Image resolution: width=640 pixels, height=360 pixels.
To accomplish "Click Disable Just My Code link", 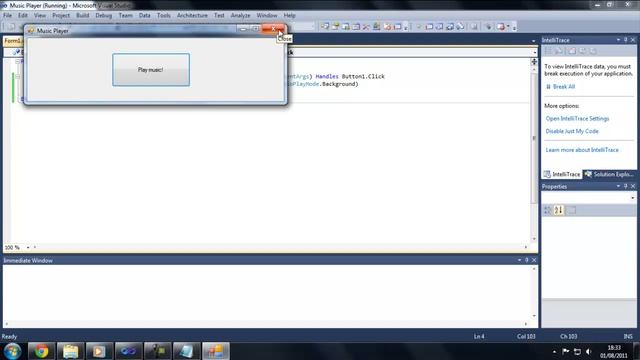I will tap(572, 131).
